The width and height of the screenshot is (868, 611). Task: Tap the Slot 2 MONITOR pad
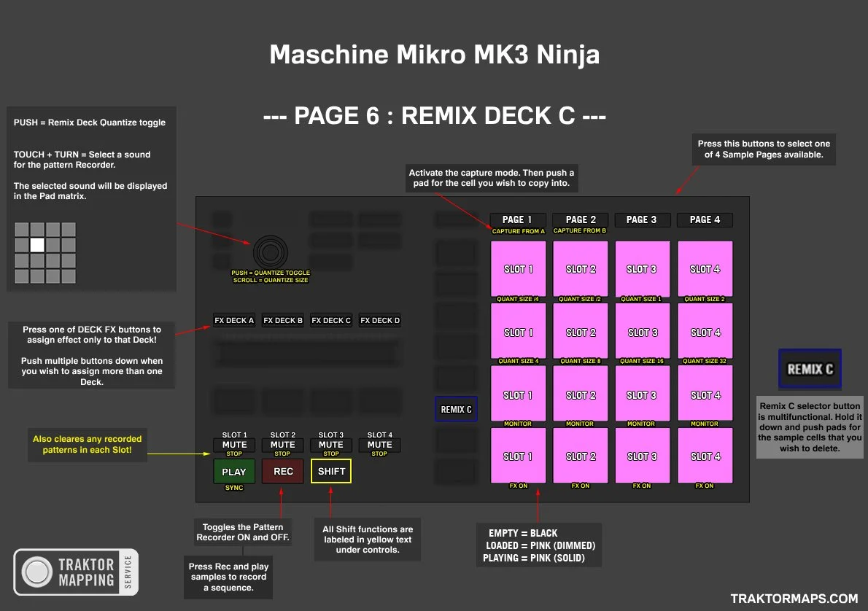point(581,394)
